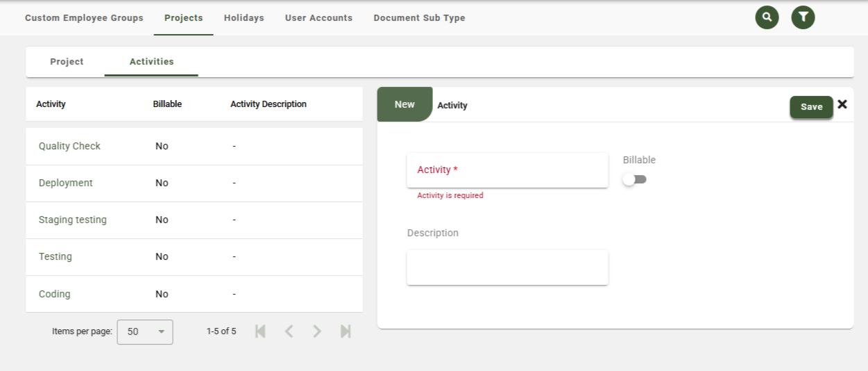
Task: Select the Activities tab
Action: tap(151, 62)
